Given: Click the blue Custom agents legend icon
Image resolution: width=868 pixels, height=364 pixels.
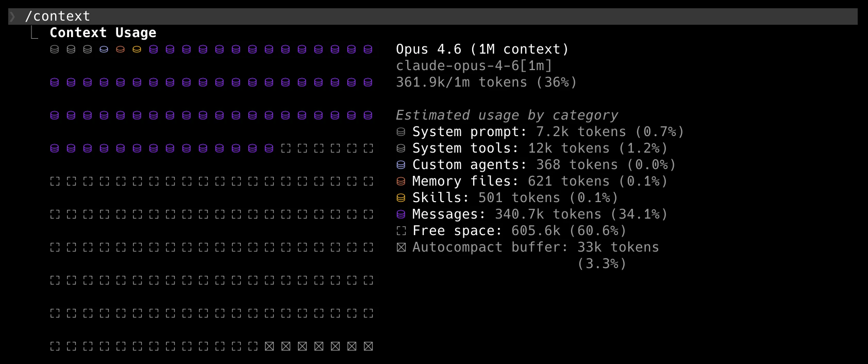Looking at the screenshot, I should 401,165.
